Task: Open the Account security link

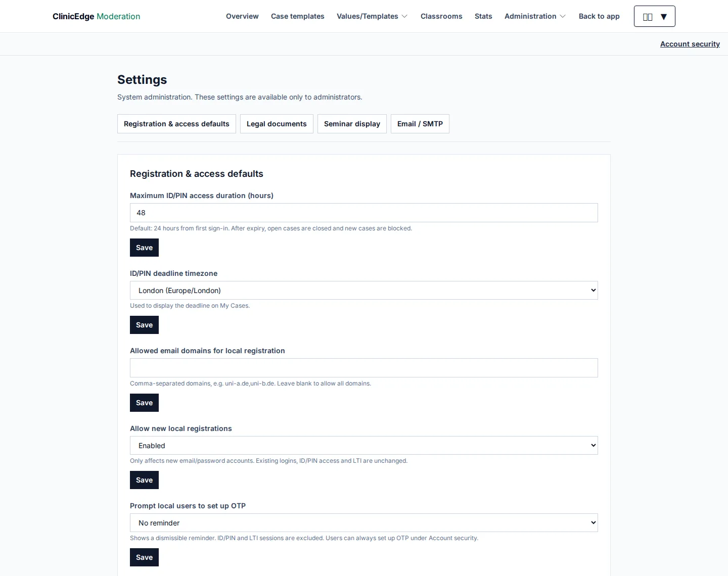Action: [x=690, y=44]
